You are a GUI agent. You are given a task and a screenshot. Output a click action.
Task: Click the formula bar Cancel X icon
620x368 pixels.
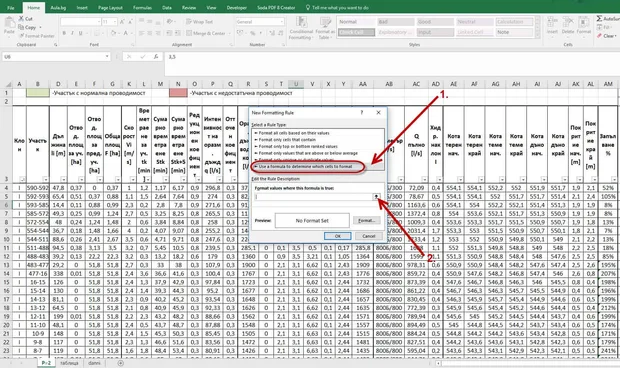(129, 57)
